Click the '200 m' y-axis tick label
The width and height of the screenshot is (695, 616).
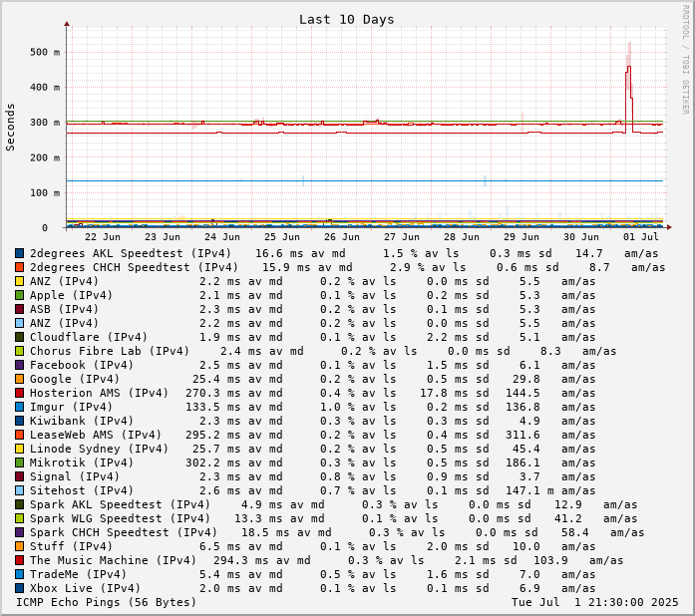tap(45, 157)
